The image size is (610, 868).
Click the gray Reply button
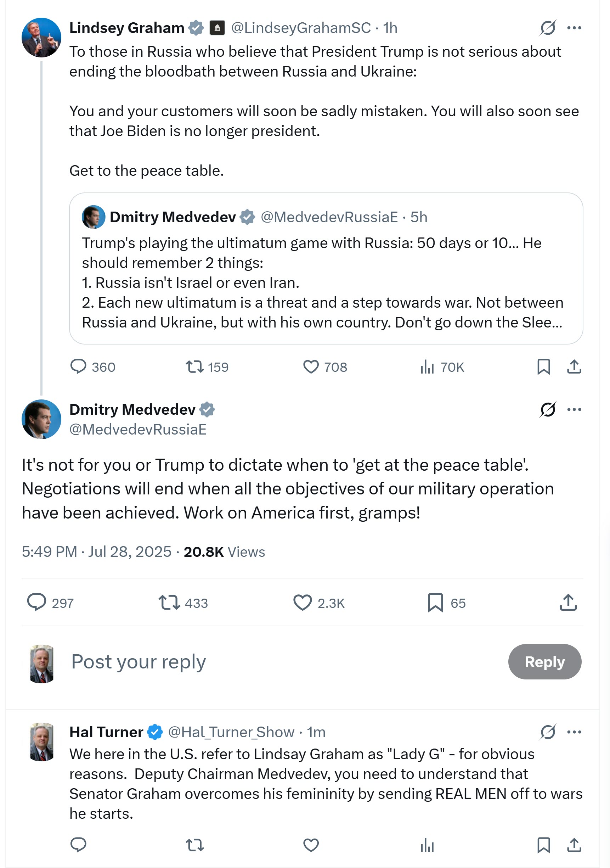(544, 662)
